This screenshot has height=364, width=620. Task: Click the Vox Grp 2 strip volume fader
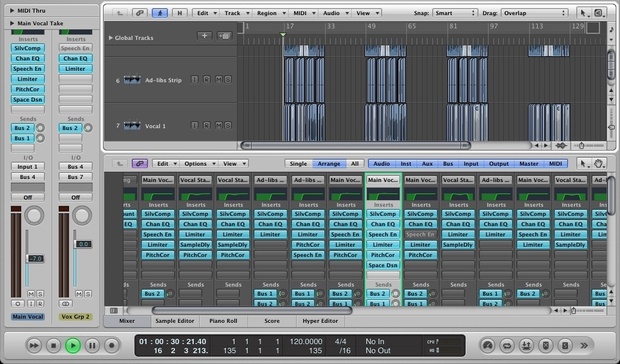pyautogui.click(x=83, y=244)
